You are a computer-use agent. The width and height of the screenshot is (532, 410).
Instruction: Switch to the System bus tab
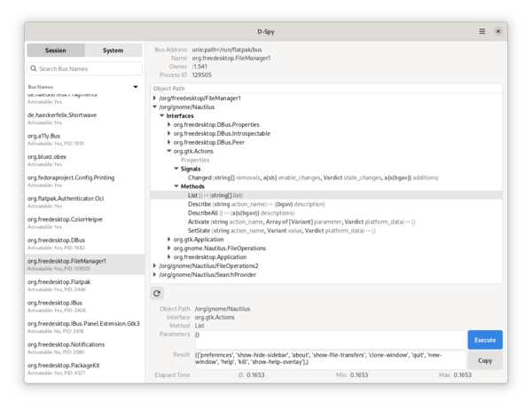113,51
